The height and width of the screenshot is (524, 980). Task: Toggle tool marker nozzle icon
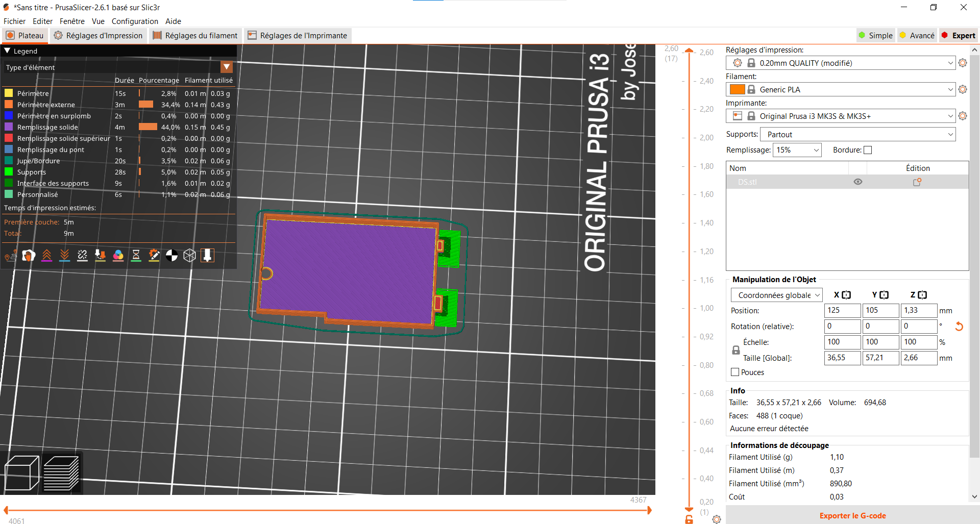(x=207, y=256)
